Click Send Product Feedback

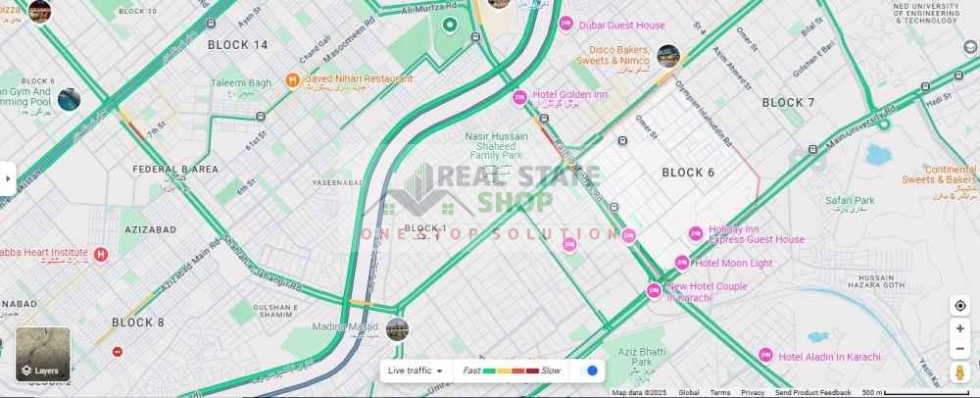[813, 393]
